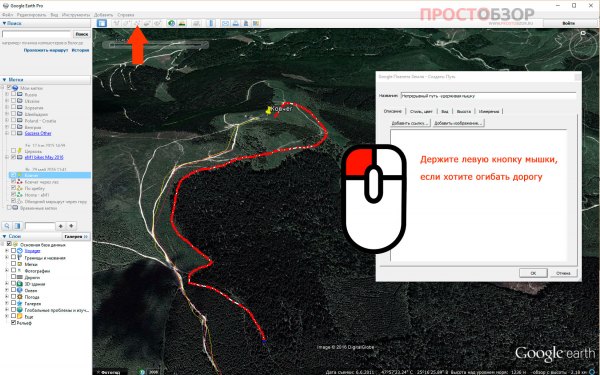Click the Email envelope toolbar icon
The height and width of the screenshot is (375, 600).
225,23
